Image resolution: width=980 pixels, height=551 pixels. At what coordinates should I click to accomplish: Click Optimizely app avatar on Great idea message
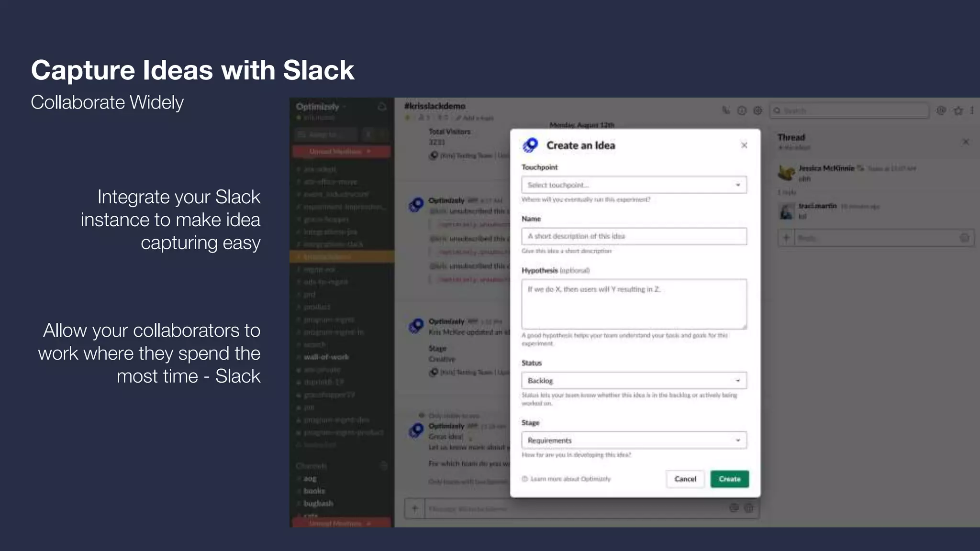tap(416, 430)
